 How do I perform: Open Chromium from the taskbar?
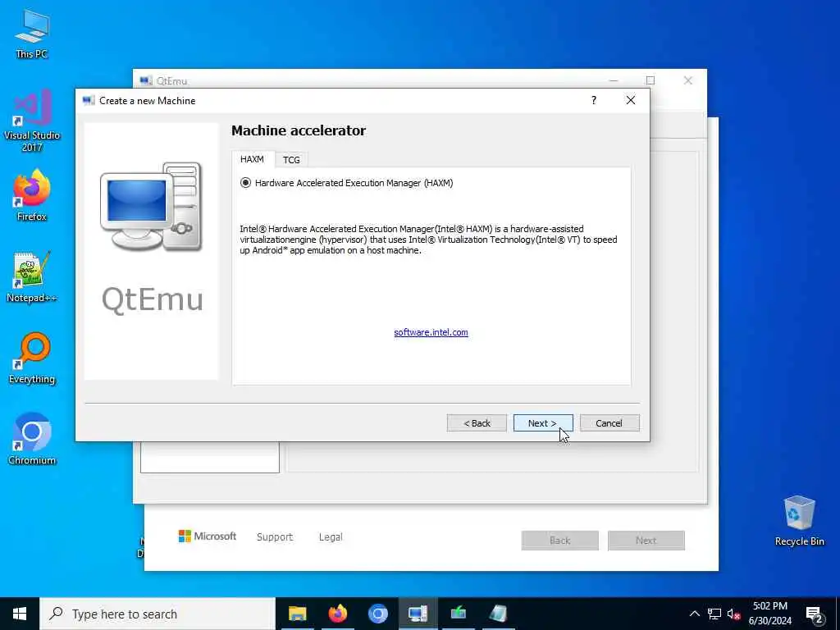377,614
